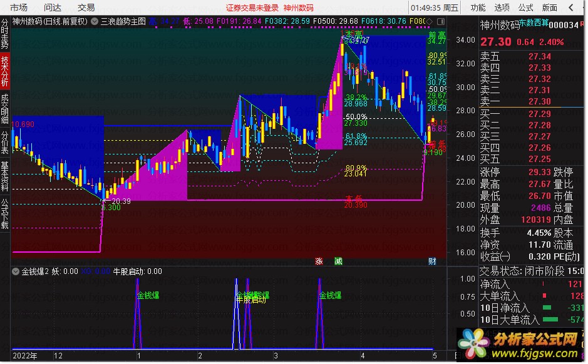Click the stock code 000034
The width and height of the screenshot is (588, 364).
(x=564, y=25)
